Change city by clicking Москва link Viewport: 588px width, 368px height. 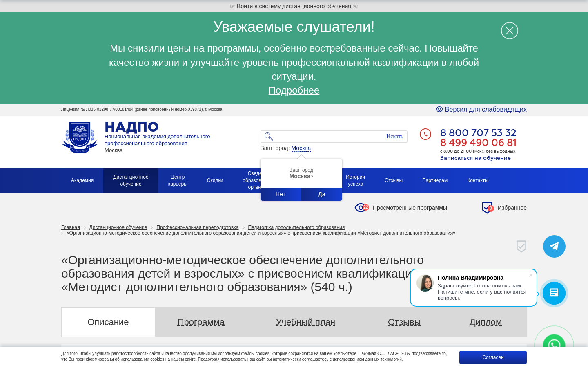[301, 148]
